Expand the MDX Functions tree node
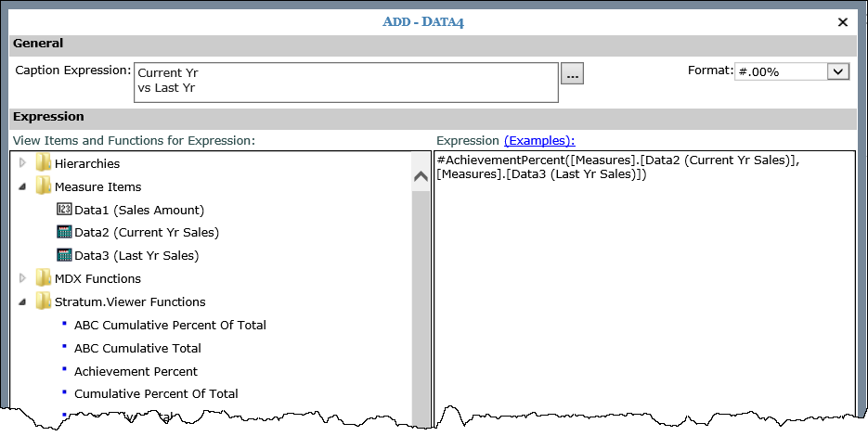Viewport: 868px width, 436px height. [23, 278]
